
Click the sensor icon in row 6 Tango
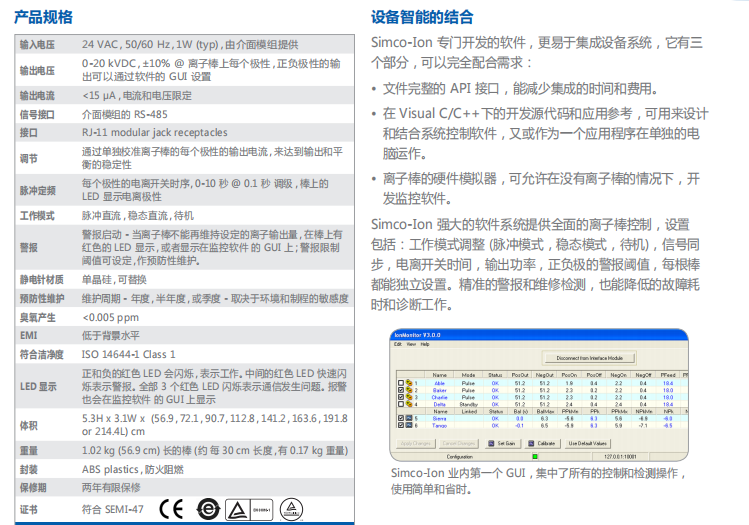point(409,425)
